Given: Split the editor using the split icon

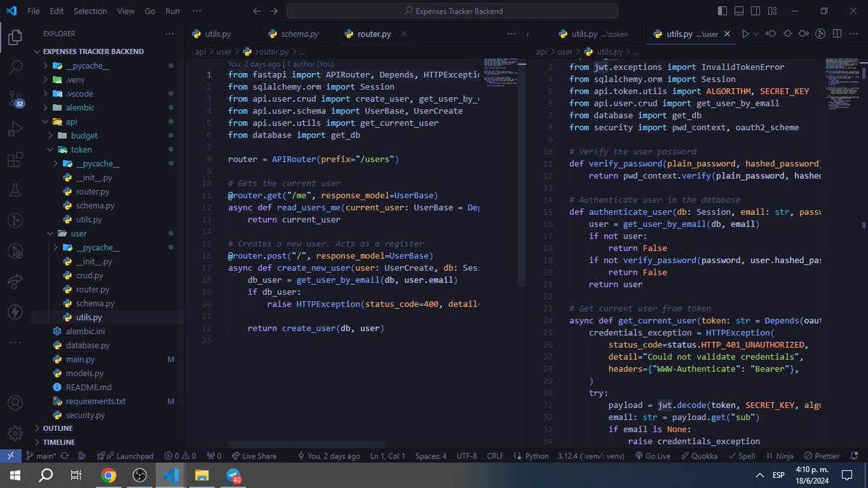Looking at the screenshot, I should tap(836, 33).
